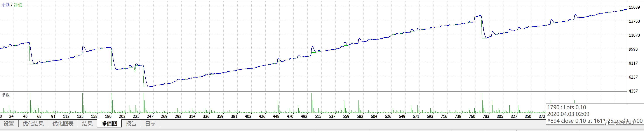Click the 净值 legend label
This screenshot has height=131, width=644.
tap(18, 5)
